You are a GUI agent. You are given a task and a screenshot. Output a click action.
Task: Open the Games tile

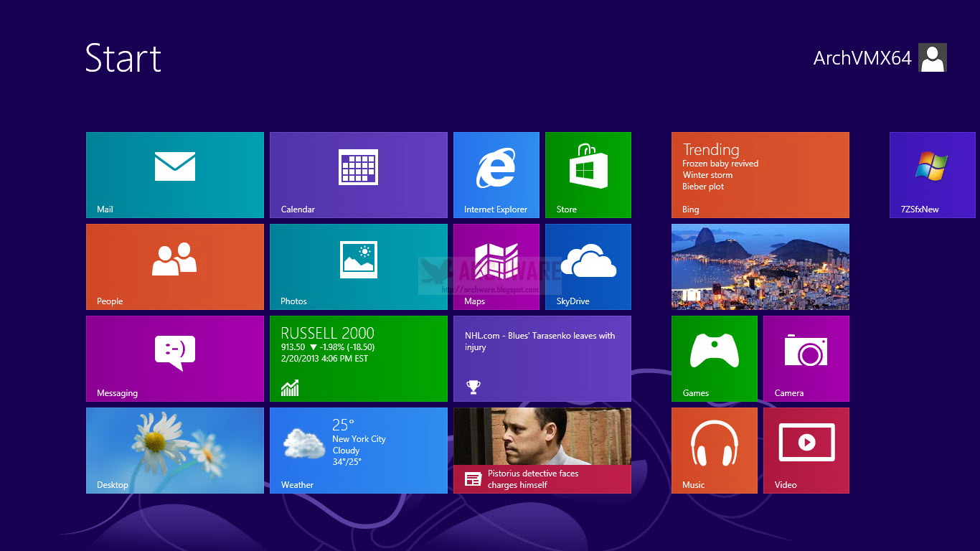pos(714,358)
